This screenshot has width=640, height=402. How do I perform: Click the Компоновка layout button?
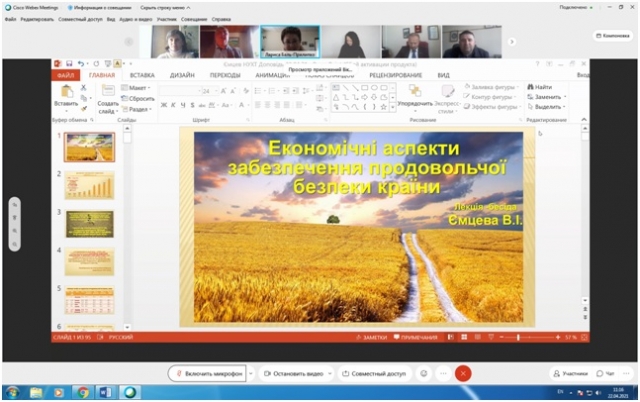click(x=613, y=36)
